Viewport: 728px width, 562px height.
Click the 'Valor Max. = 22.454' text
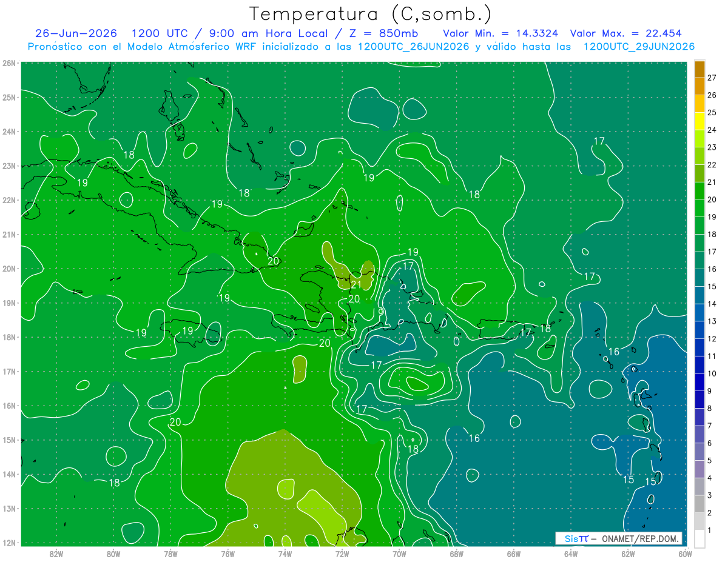click(627, 33)
